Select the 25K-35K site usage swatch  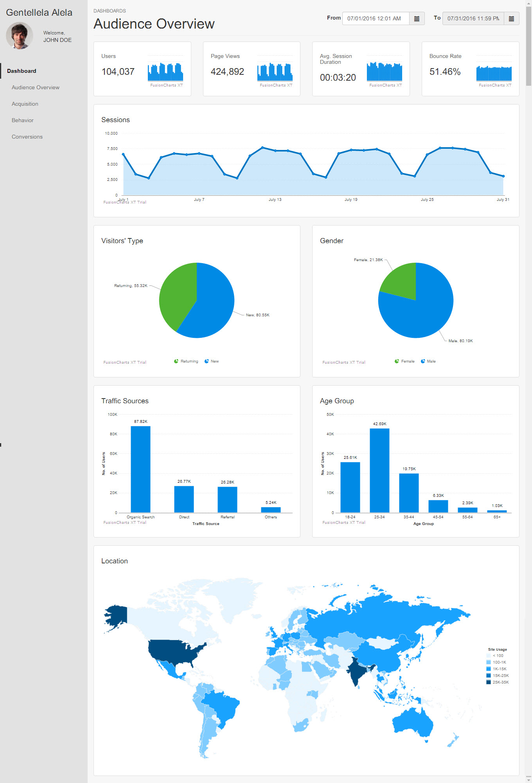point(489,682)
